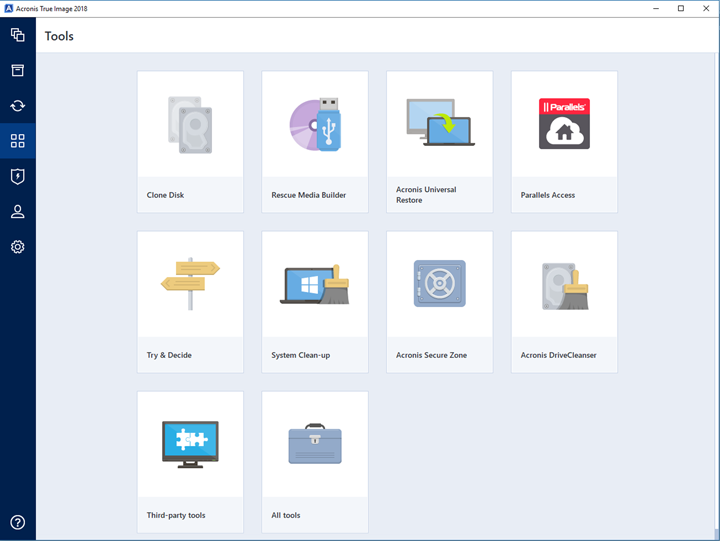Image resolution: width=720 pixels, height=541 pixels.
Task: Open System Clean-up tool
Action: [315, 301]
